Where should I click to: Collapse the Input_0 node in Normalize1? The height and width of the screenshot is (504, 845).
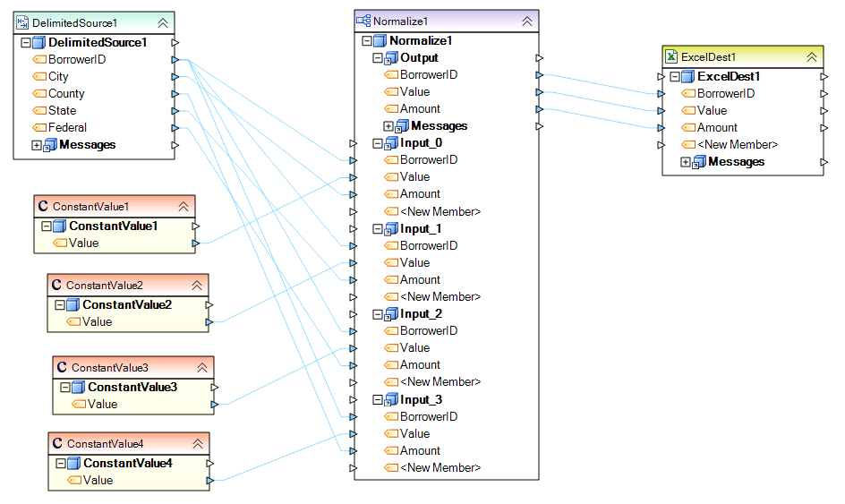point(378,143)
